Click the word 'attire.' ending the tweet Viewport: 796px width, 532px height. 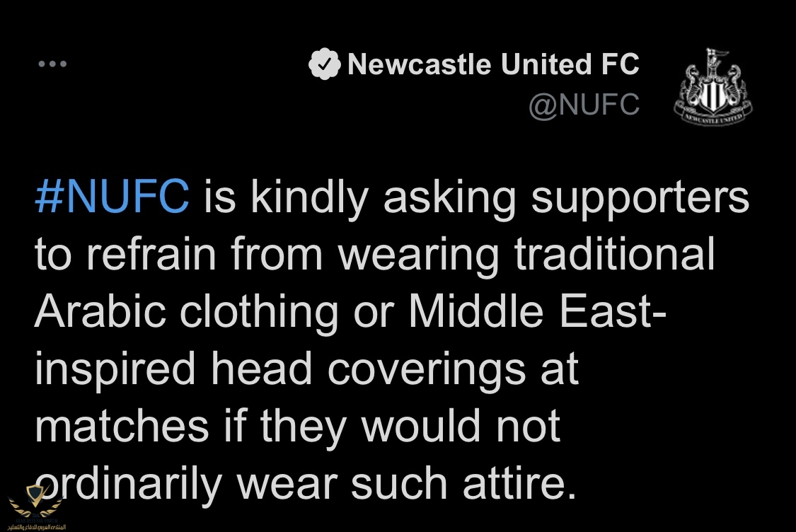520,483
